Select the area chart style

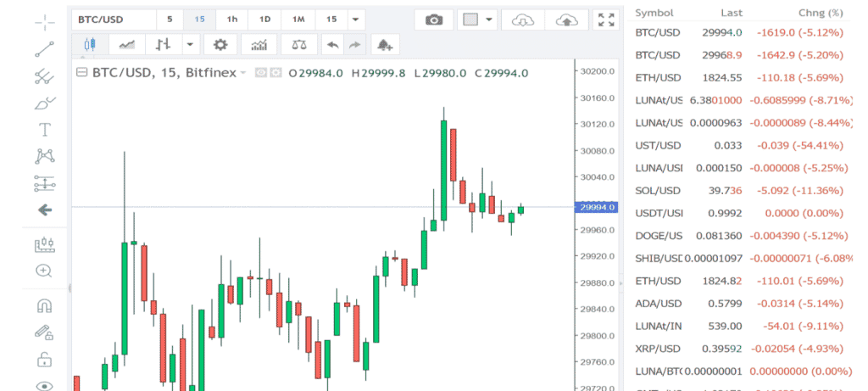[127, 44]
